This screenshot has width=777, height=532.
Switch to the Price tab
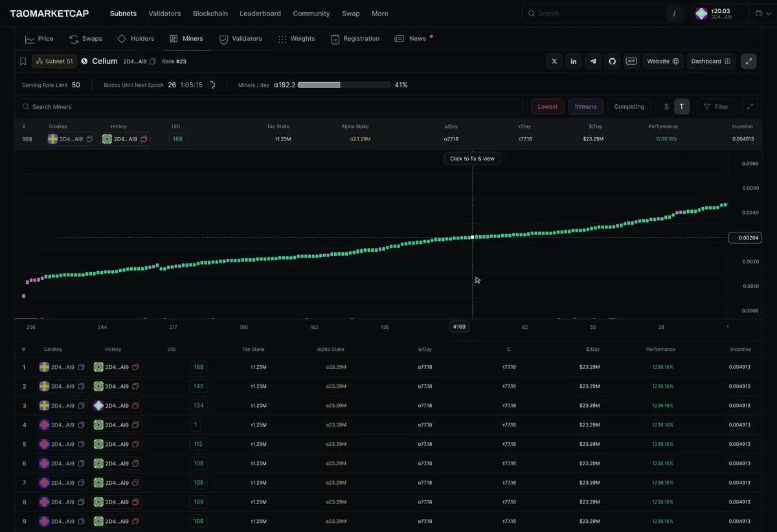coord(39,39)
